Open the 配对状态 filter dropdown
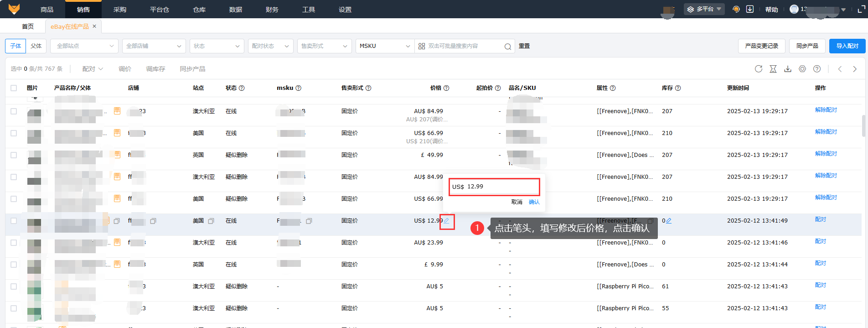This screenshot has width=868, height=328. click(x=271, y=46)
